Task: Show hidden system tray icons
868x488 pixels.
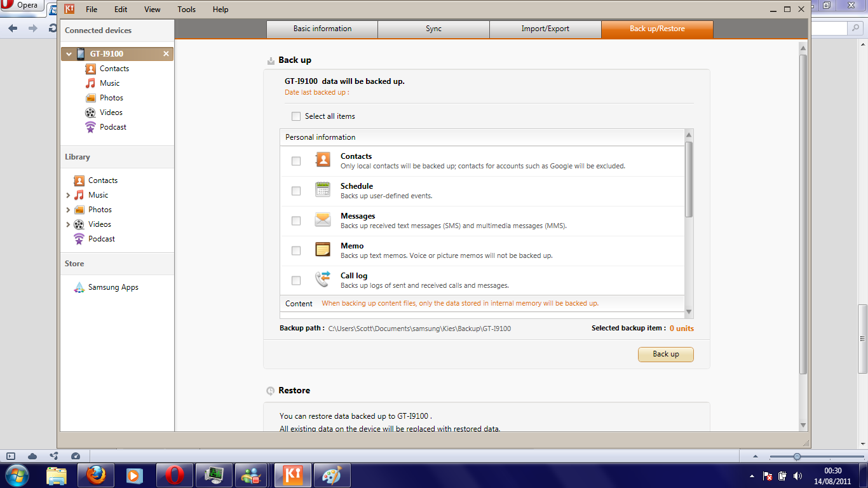Action: tap(753, 476)
